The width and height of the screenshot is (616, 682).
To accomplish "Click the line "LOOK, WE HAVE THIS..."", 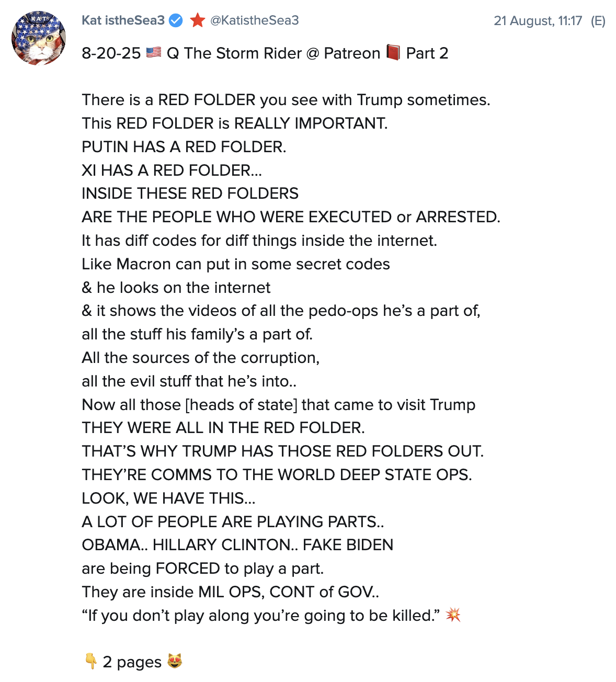I will click(168, 498).
